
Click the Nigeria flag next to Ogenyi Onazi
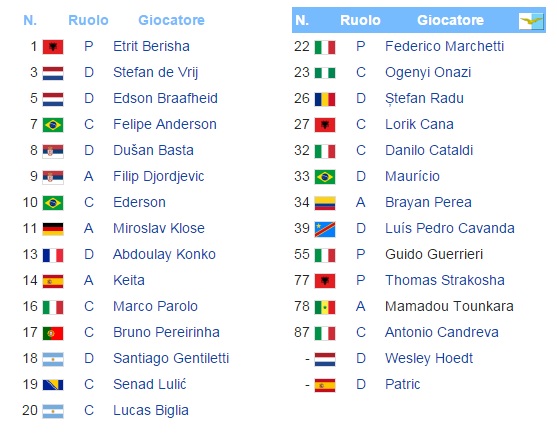coord(325,73)
